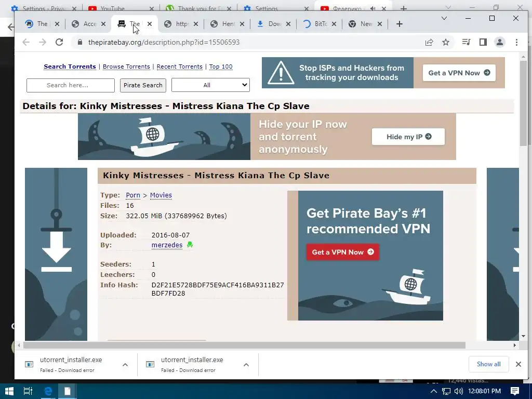Open the network icon in system tray
Viewport: 532px width, 399px height.
(x=446, y=391)
